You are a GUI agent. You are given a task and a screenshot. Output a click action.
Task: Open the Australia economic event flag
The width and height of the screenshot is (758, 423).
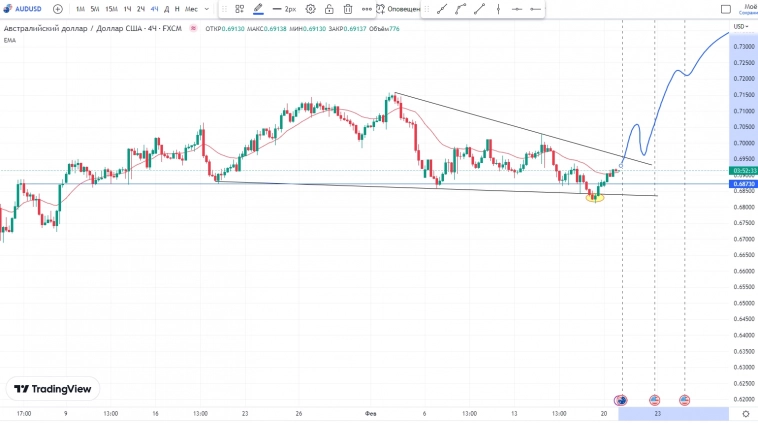[x=621, y=400]
